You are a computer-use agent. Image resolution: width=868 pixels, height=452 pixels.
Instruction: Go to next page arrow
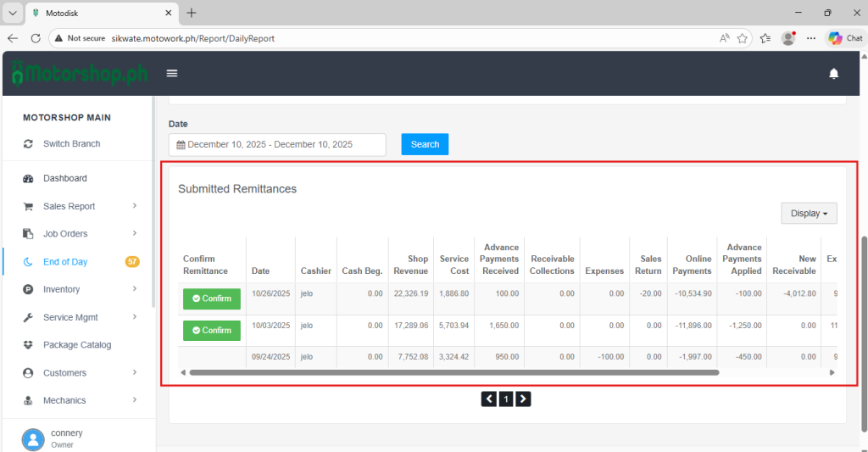tap(523, 399)
